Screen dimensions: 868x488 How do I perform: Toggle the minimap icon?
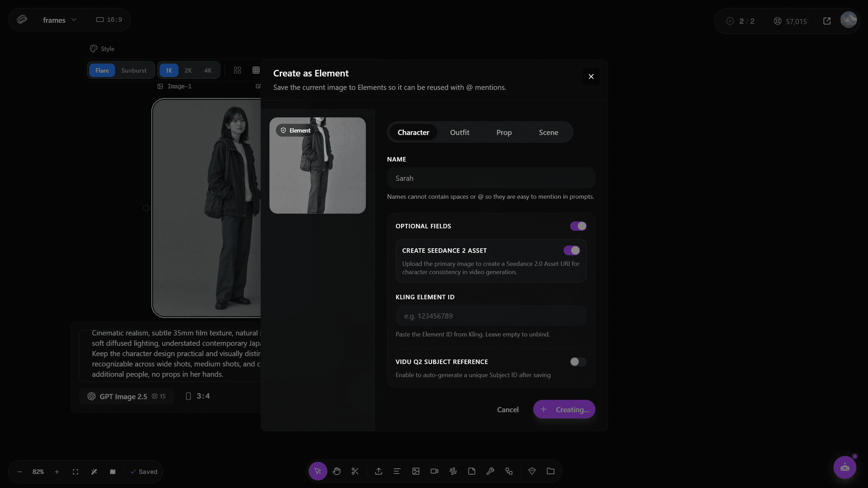113,471
